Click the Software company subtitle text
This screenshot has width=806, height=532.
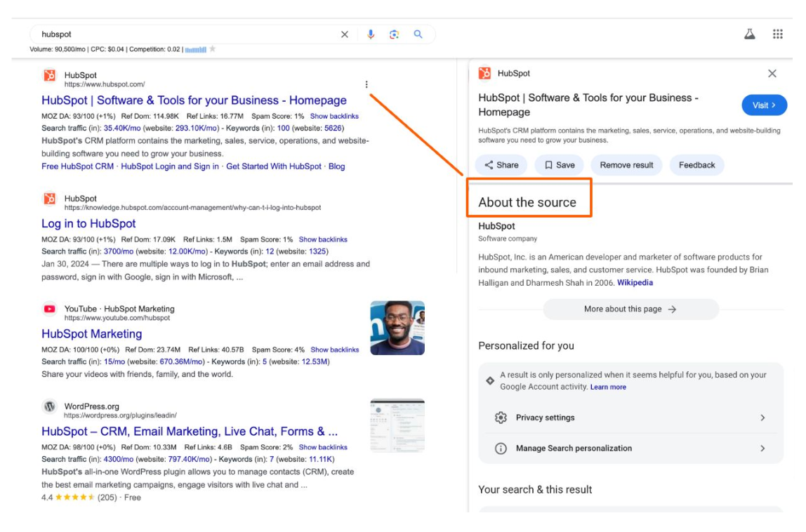tap(508, 239)
